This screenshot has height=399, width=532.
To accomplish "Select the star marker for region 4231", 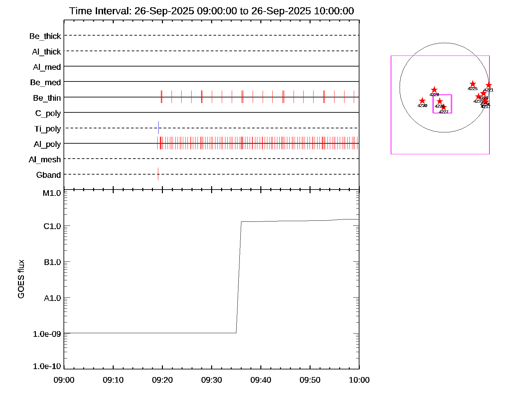I will (478, 96).
